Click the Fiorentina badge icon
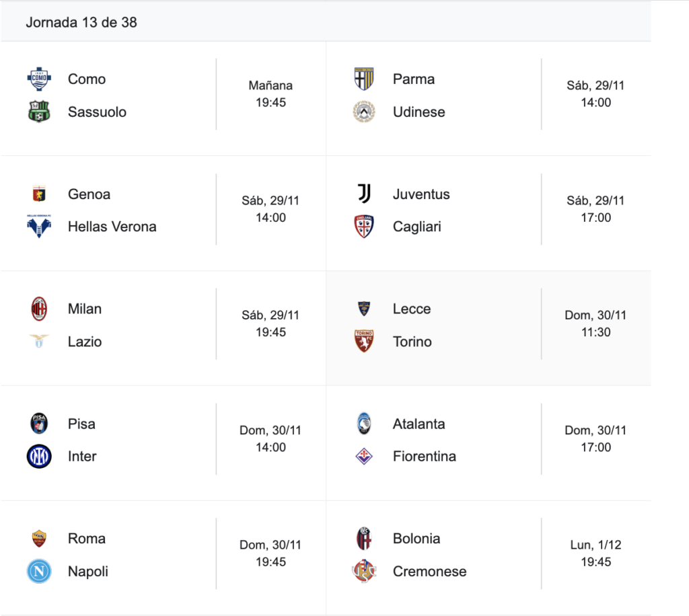The width and height of the screenshot is (689, 616). [364, 457]
